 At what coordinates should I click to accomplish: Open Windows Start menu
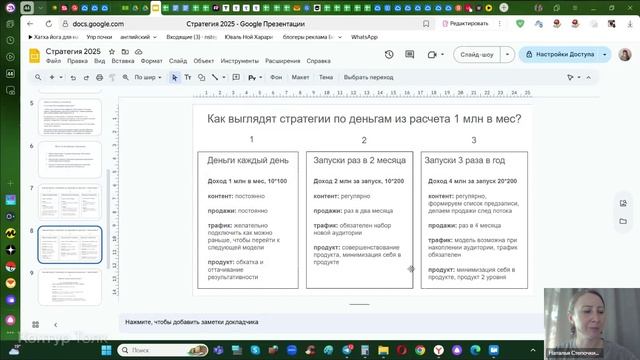coord(106,350)
